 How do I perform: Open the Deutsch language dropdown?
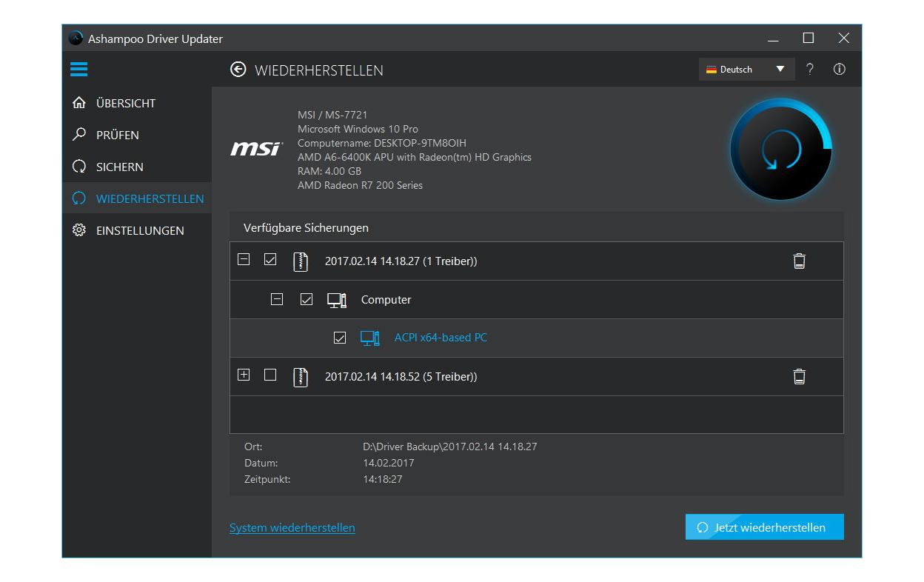click(x=746, y=70)
